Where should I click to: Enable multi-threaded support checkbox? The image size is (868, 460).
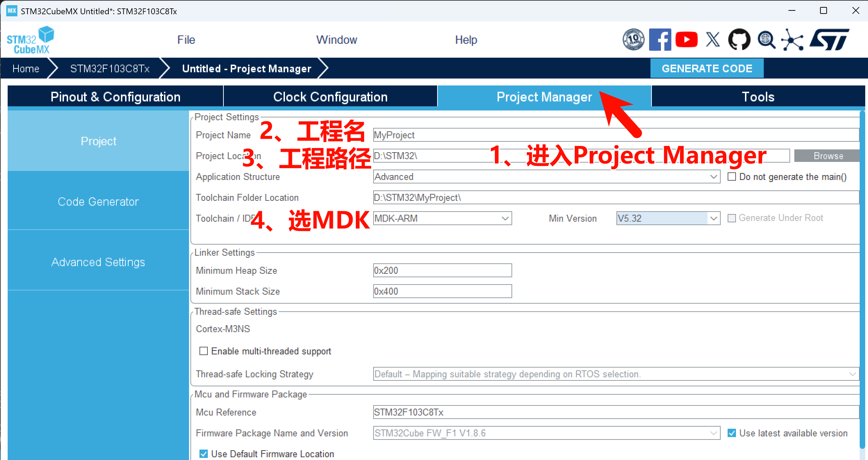coord(204,351)
